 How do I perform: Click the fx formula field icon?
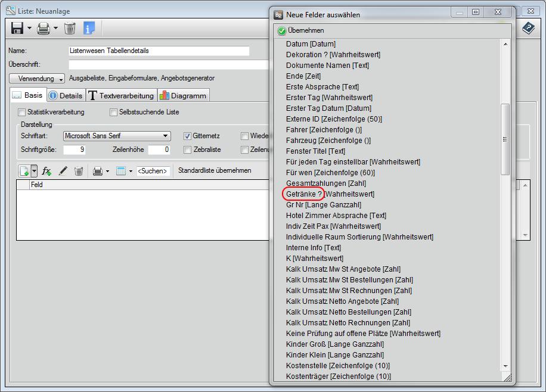[46, 171]
